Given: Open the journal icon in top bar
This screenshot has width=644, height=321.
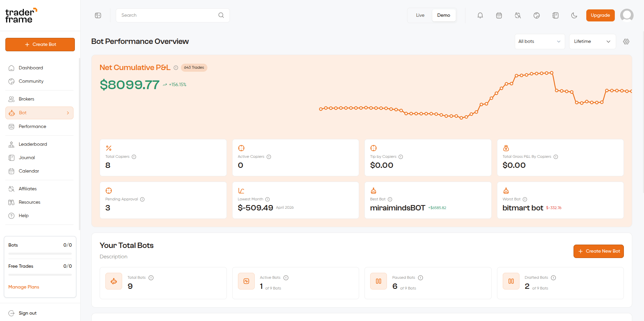Looking at the screenshot, I should point(555,15).
